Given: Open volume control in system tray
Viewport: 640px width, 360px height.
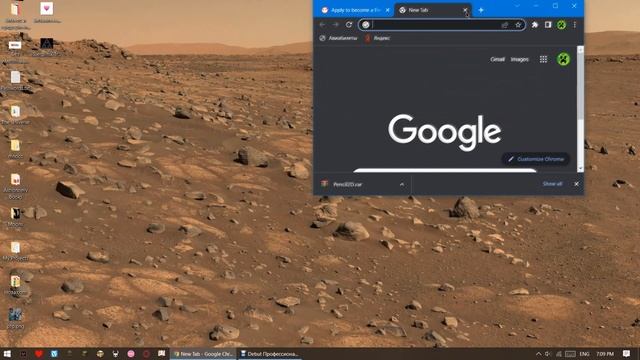Looking at the screenshot, I should click(x=548, y=354).
